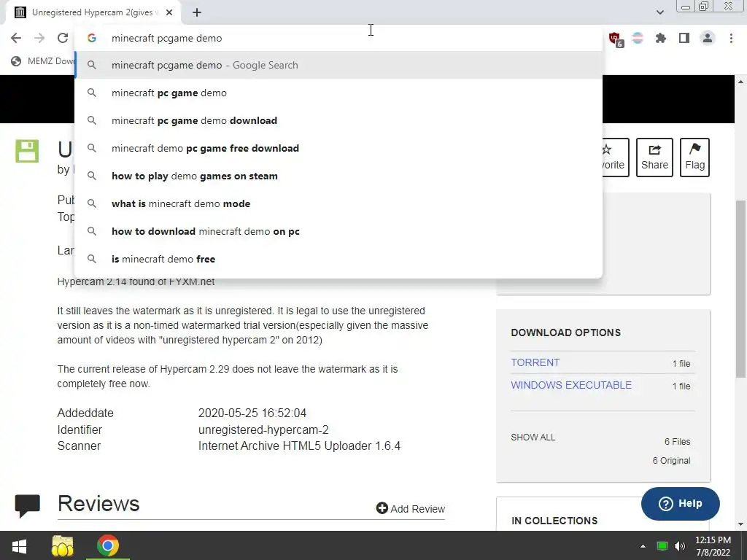
Task: Open the volume speaker tray icon
Action: pyautogui.click(x=679, y=546)
